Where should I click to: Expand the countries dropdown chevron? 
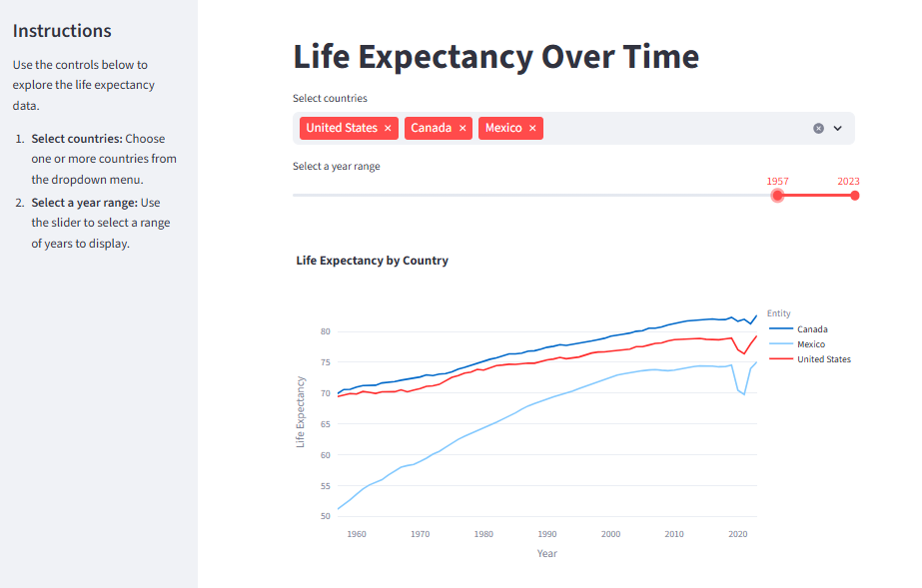tap(838, 128)
